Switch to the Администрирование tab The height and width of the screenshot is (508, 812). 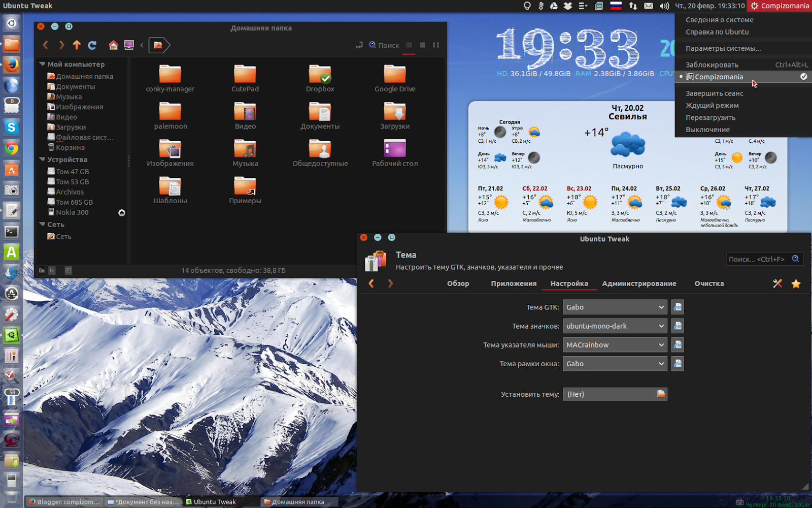(x=639, y=283)
